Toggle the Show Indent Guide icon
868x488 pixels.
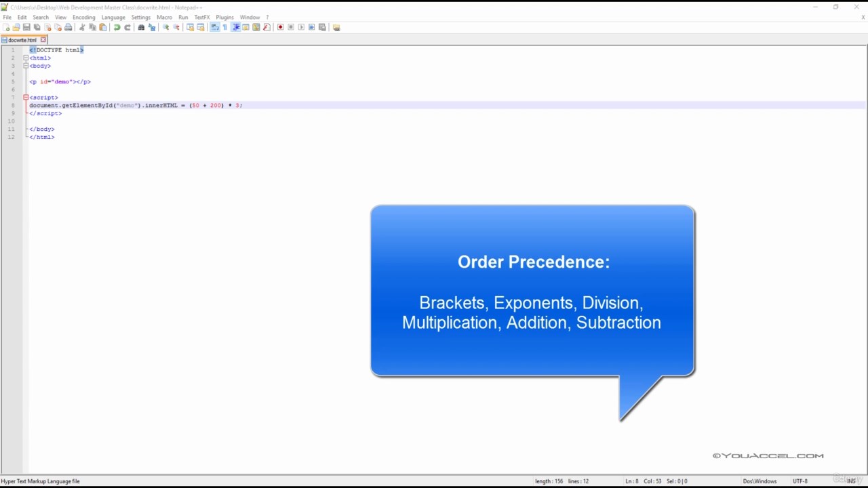(236, 27)
